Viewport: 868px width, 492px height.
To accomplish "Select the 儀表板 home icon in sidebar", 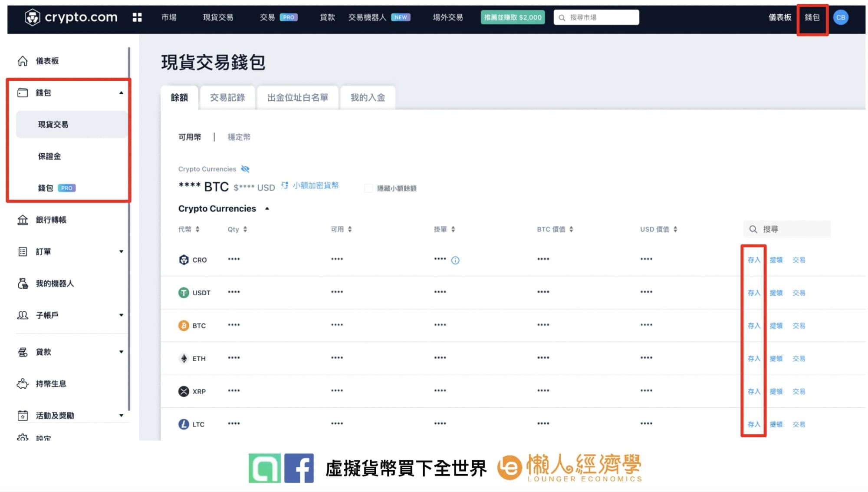I will tap(23, 61).
